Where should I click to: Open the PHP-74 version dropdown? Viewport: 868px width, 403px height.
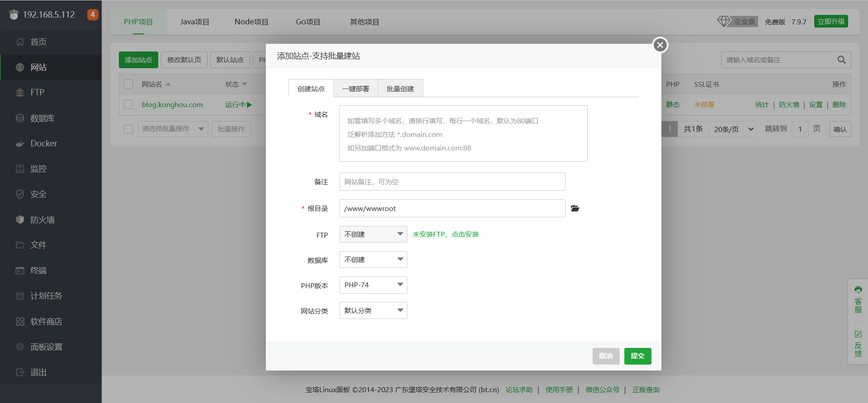[373, 285]
